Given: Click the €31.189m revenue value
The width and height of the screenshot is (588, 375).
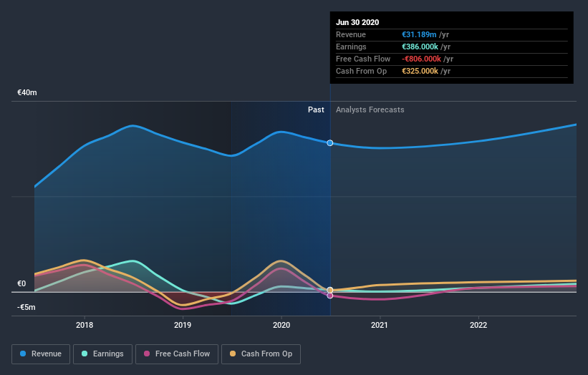Looking at the screenshot, I should pyautogui.click(x=419, y=34).
